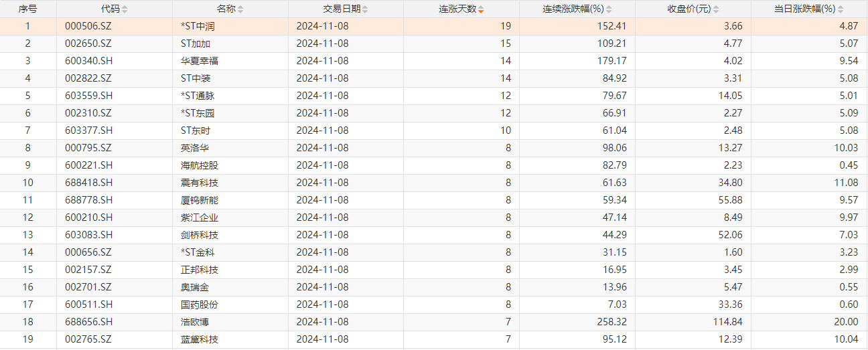Sort by 收盘价(元) column arrows
Screen dimensions: 868x350
tap(716, 9)
